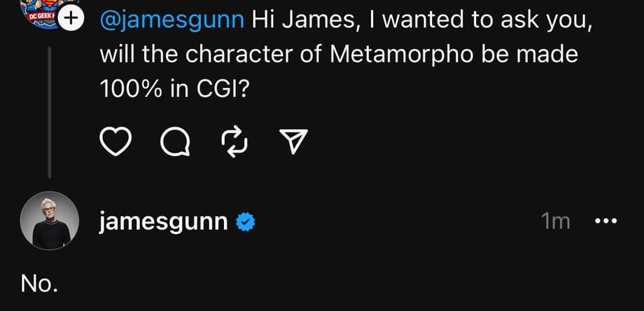
Task: Open the three-dot more options menu
Action: (x=605, y=222)
